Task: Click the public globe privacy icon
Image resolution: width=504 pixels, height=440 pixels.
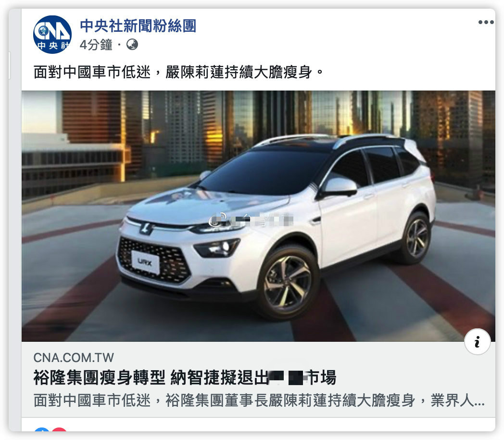Action: tap(132, 44)
